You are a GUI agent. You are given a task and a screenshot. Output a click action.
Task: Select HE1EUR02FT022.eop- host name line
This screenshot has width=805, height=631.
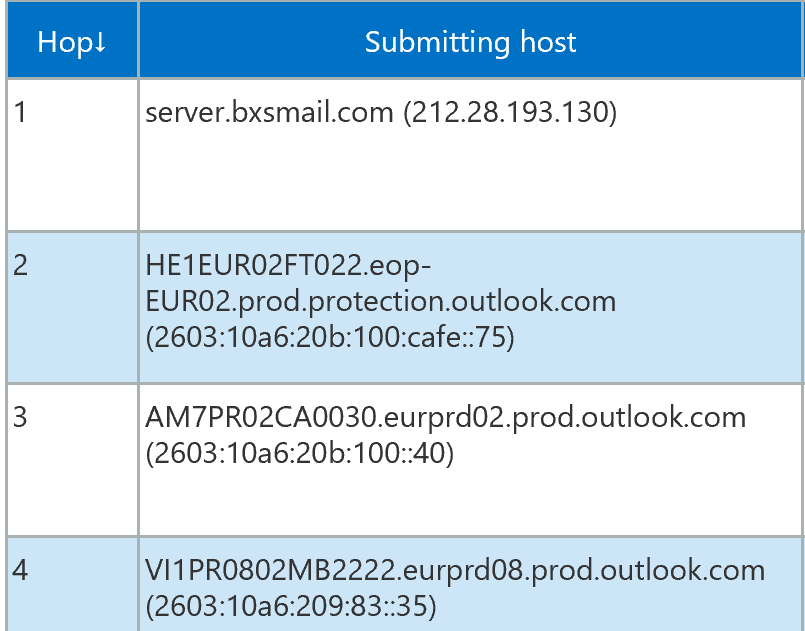pos(288,265)
